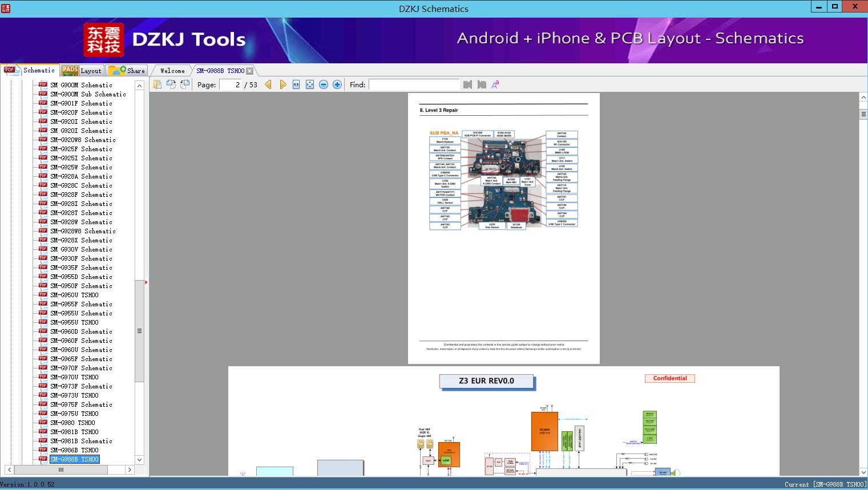Image resolution: width=868 pixels, height=490 pixels.
Task: Click the Z3 EUR REV0.0 title box
Action: click(x=487, y=381)
